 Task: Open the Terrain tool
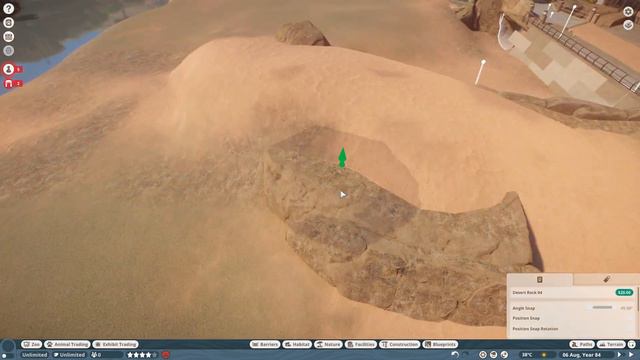click(x=611, y=344)
